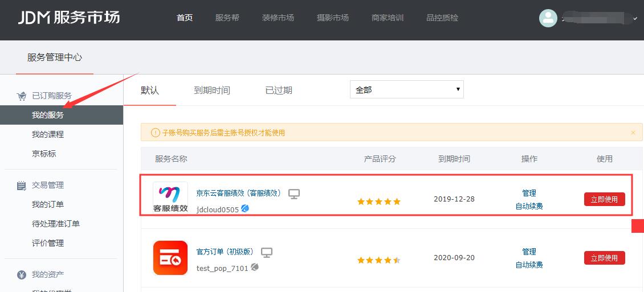Viewport: 644px width, 292px height.
Task: Click expiry date 2019-12-28
Action: tap(454, 199)
